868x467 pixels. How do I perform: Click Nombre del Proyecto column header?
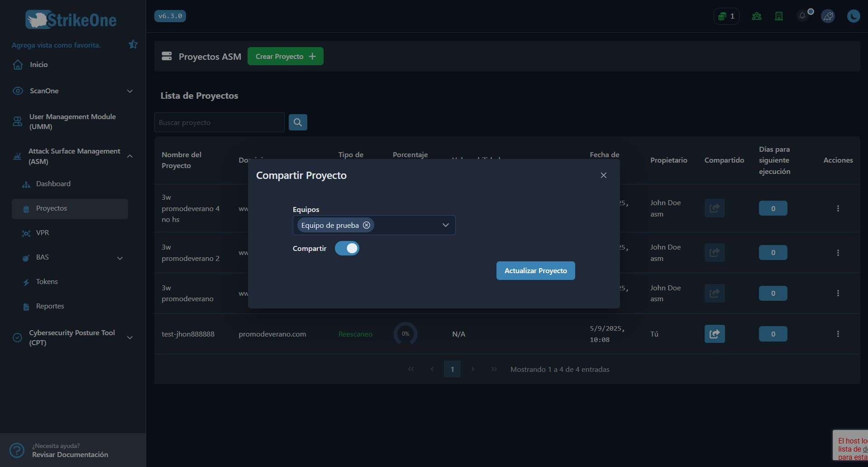point(181,160)
